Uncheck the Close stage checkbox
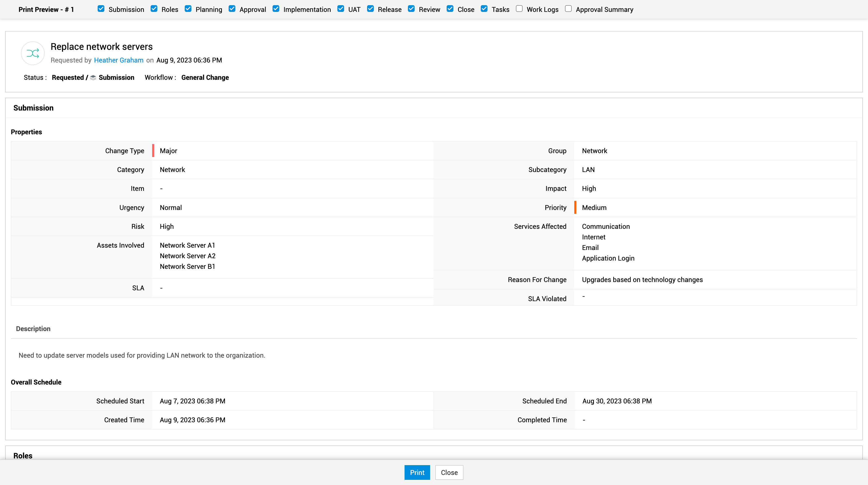868x485 pixels. point(450,9)
